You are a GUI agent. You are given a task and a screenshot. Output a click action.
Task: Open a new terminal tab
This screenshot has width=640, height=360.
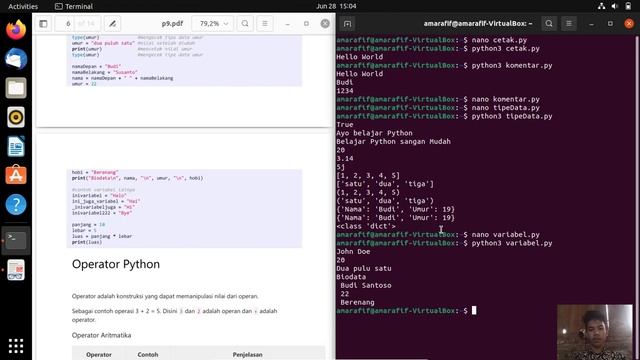click(x=347, y=24)
